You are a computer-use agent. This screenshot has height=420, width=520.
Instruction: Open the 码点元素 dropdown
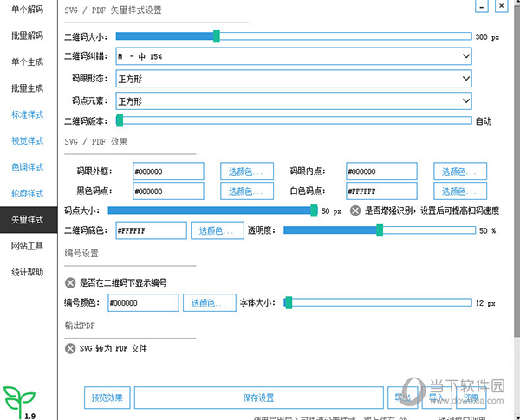point(294,100)
